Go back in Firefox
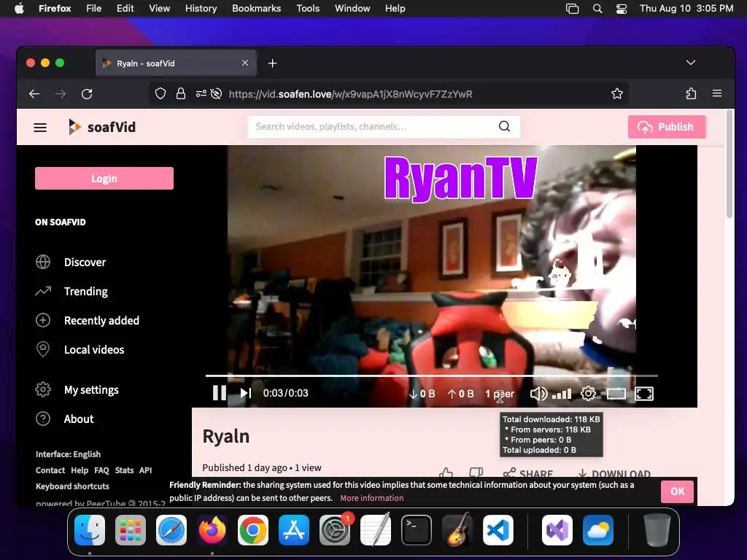Viewport: 747px width, 560px height. pyautogui.click(x=34, y=94)
